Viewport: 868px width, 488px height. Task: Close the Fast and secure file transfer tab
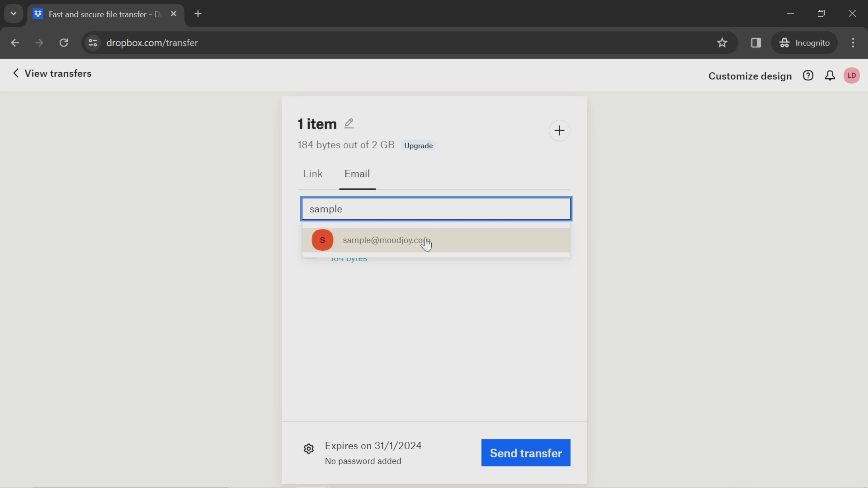[x=174, y=14]
